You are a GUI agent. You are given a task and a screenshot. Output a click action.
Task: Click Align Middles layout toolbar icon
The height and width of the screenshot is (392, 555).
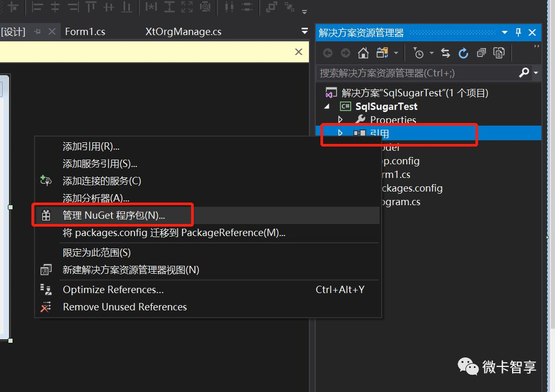point(109,7)
